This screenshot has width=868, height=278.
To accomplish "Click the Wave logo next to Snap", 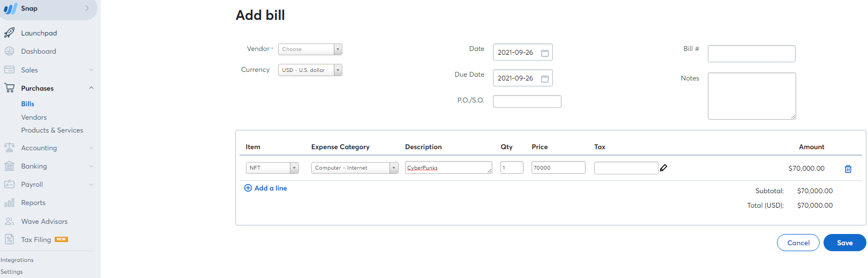I will tap(10, 9).
